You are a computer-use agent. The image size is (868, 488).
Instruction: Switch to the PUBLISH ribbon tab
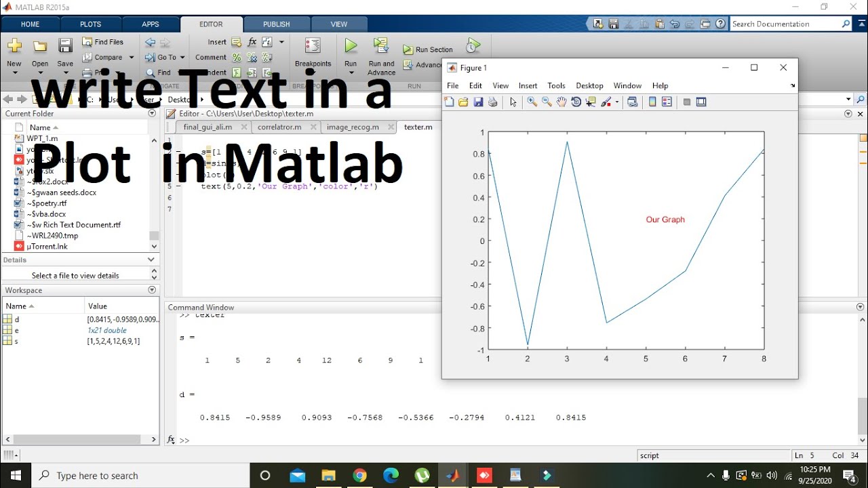click(x=276, y=24)
